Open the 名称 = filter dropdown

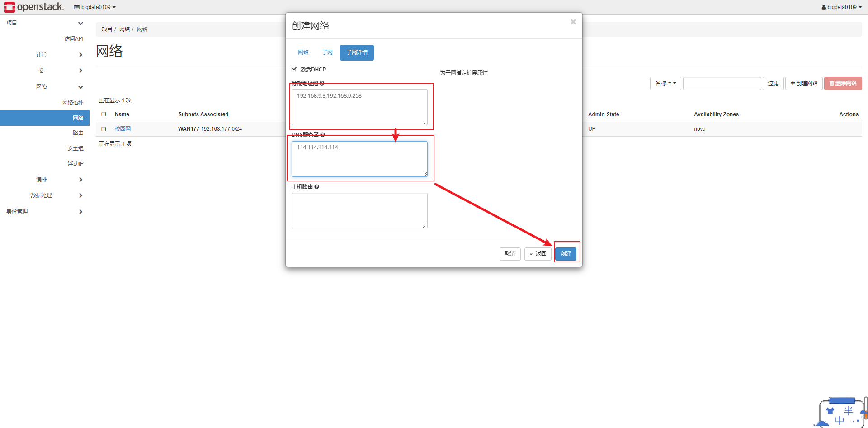(x=665, y=83)
